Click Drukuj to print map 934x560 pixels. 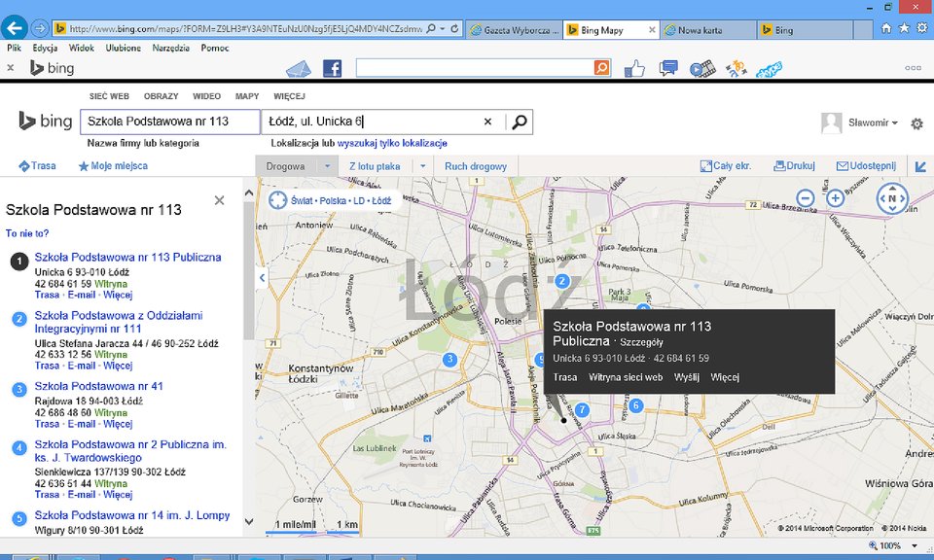coord(794,166)
